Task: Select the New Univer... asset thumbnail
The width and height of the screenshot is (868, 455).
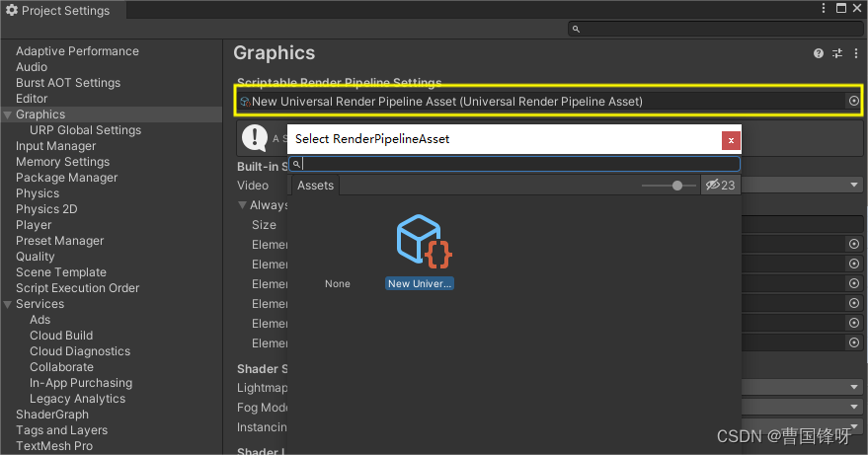Action: point(420,252)
